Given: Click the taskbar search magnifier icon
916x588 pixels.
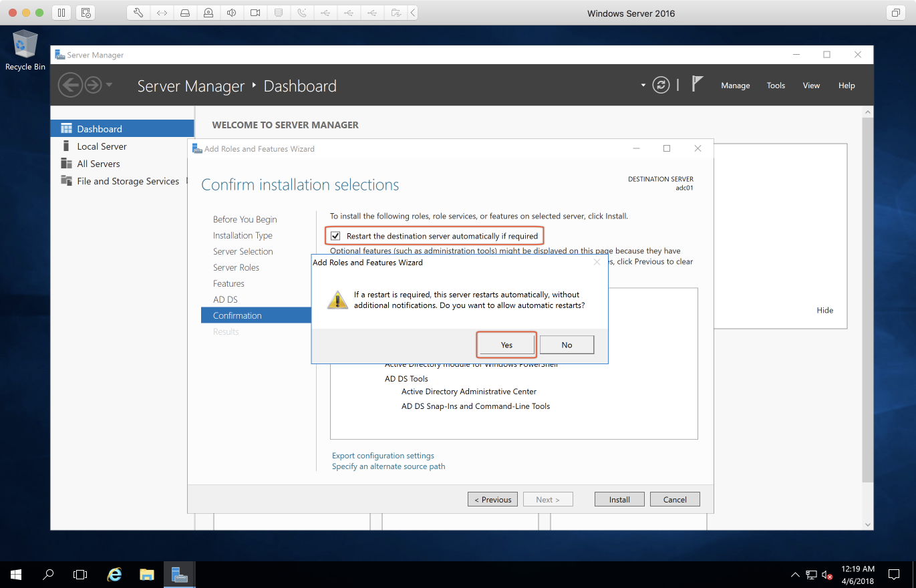Looking at the screenshot, I should point(48,574).
